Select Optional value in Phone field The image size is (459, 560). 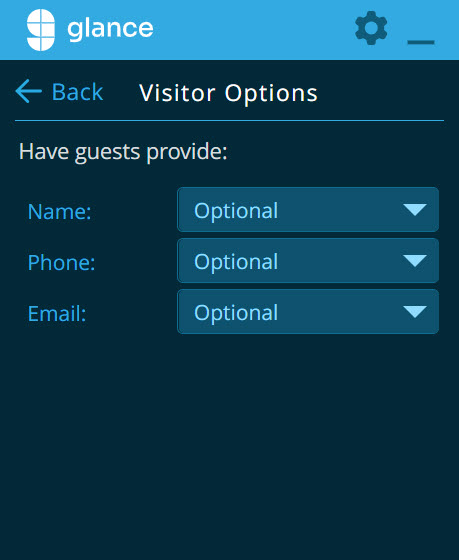[236, 262]
